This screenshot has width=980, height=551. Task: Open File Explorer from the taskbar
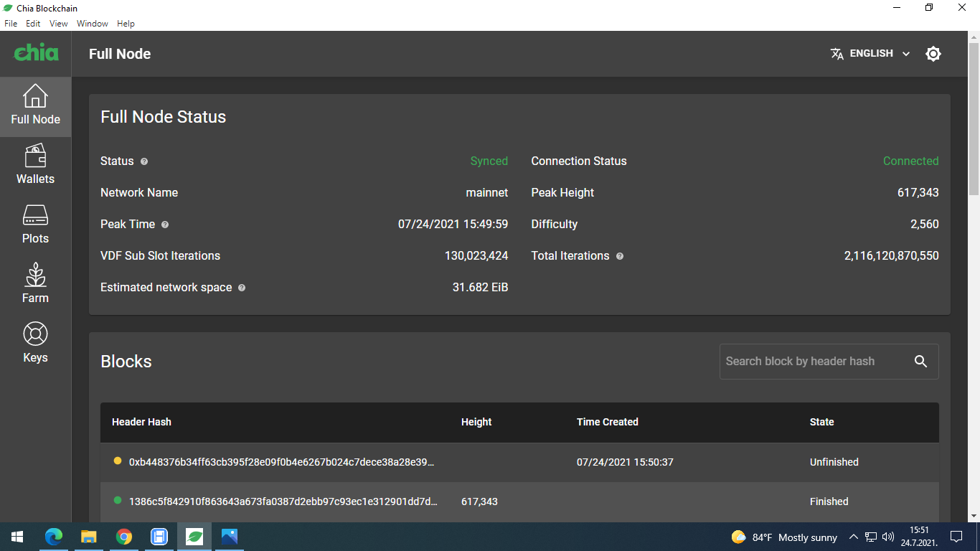(x=88, y=537)
